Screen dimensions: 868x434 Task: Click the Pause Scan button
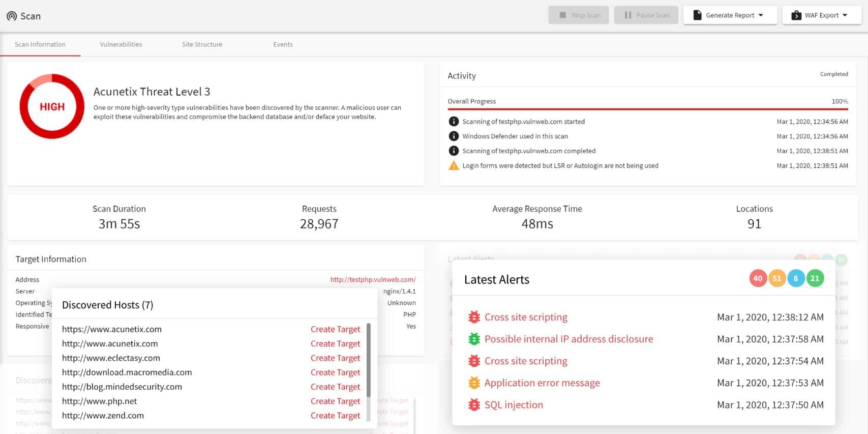click(x=646, y=15)
